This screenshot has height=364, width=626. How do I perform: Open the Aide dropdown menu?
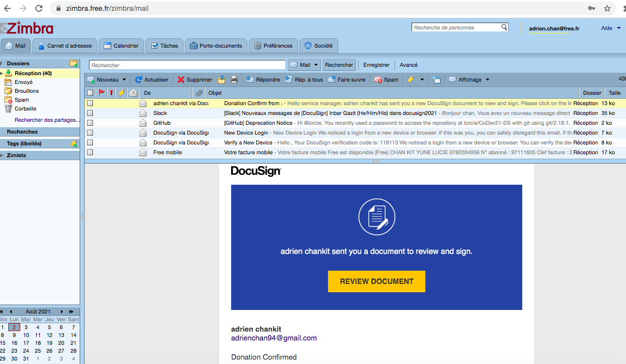click(611, 28)
